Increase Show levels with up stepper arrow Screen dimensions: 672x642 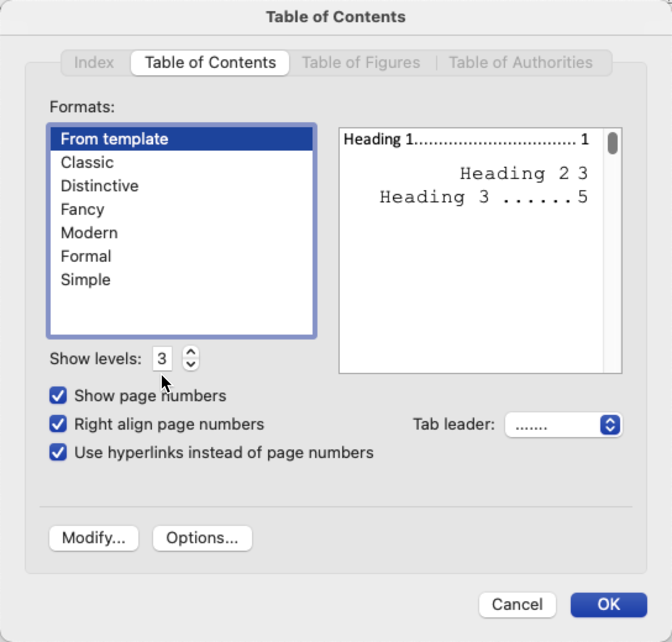[191, 352]
